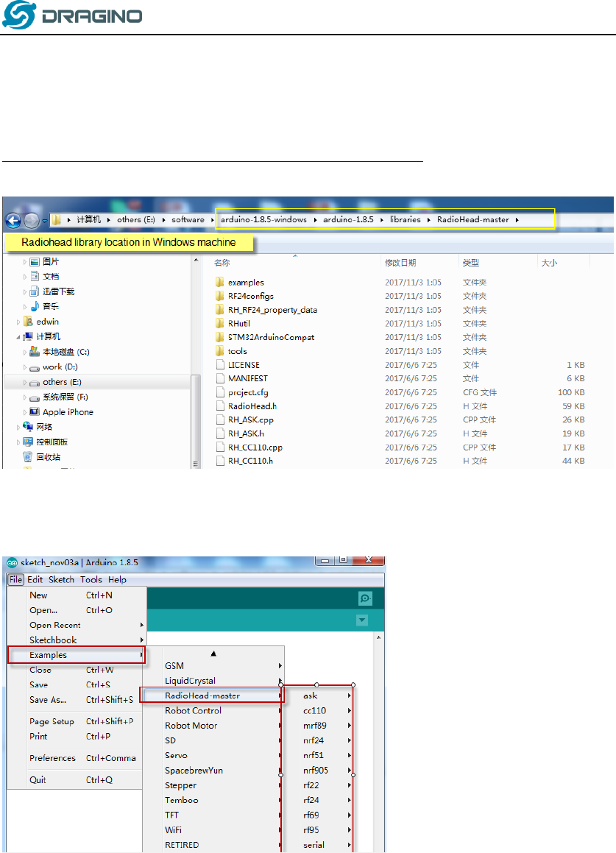616x853 pixels.
Task: Click the Explorer forward navigation arrow
Action: pyautogui.click(x=32, y=220)
